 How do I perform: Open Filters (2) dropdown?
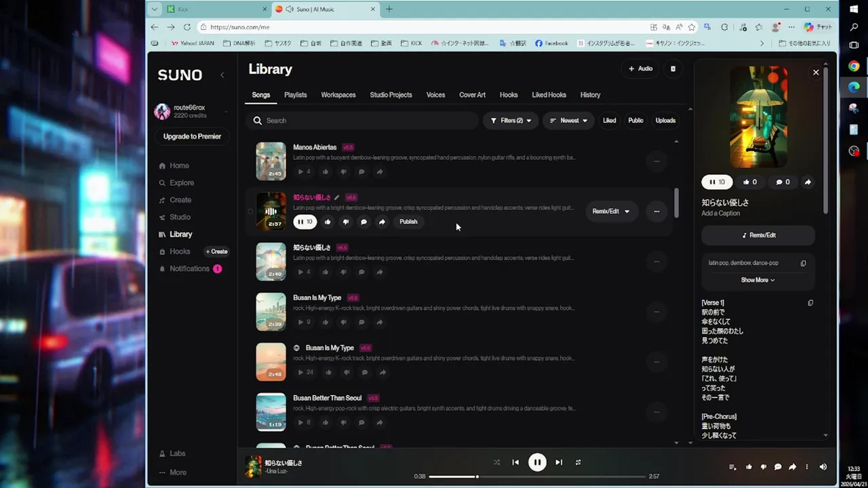tap(511, 121)
